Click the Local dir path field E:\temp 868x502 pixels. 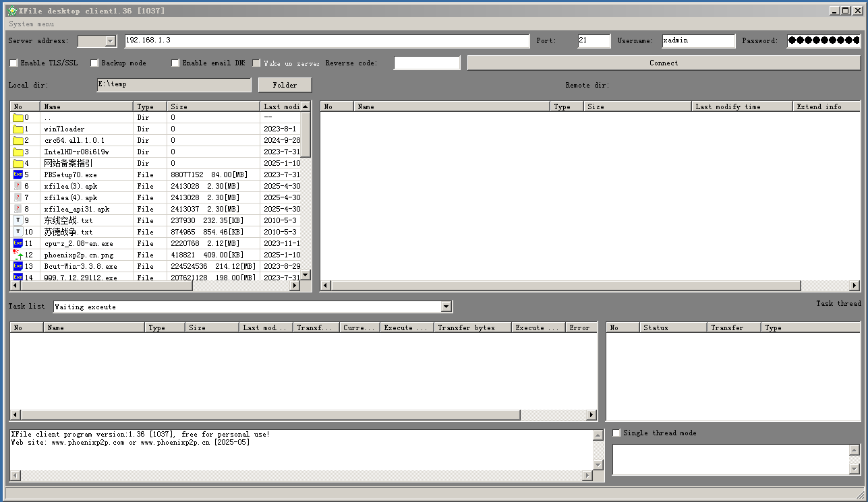(174, 86)
